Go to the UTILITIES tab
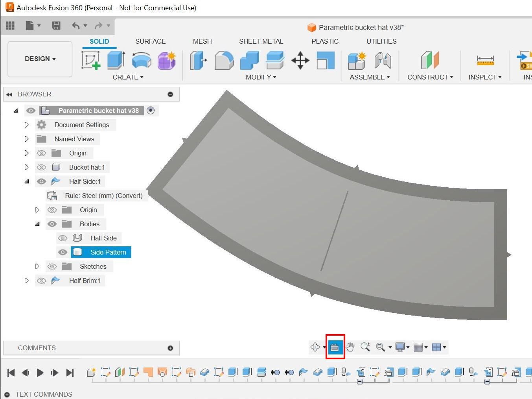Image resolution: width=532 pixels, height=399 pixels. coord(381,41)
